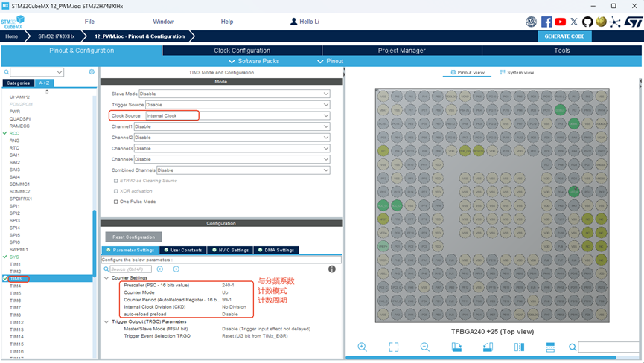644x363 pixels.
Task: Switch to System view
Action: tap(517, 73)
